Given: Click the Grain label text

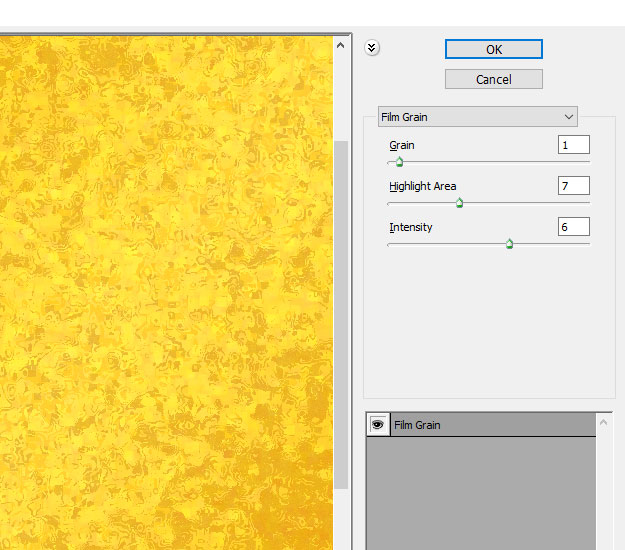Looking at the screenshot, I should [402, 146].
